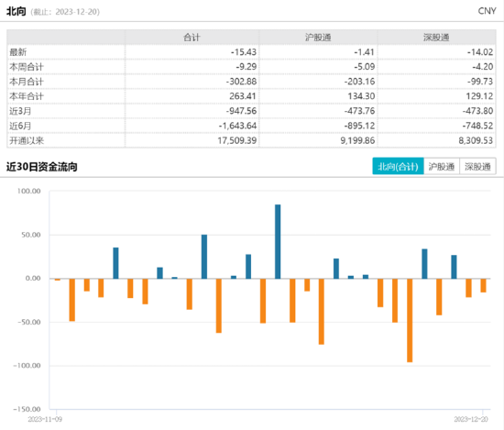Click the 17,509.39 total cell
The width and height of the screenshot is (504, 430).
[x=237, y=140]
